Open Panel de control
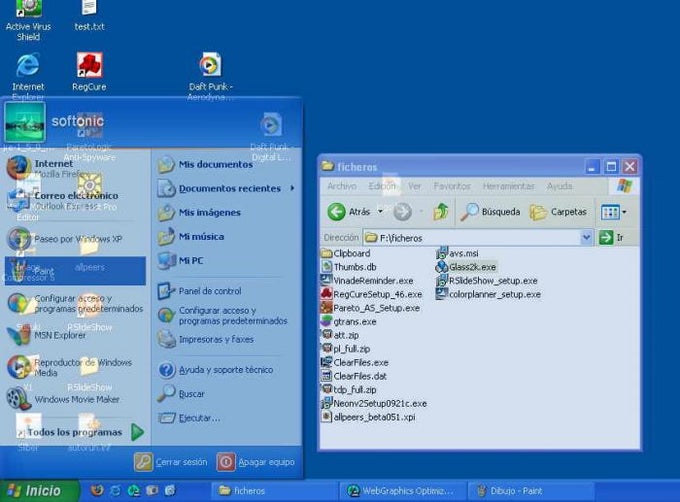Screen dimensions: 680x502 coord(199,291)
